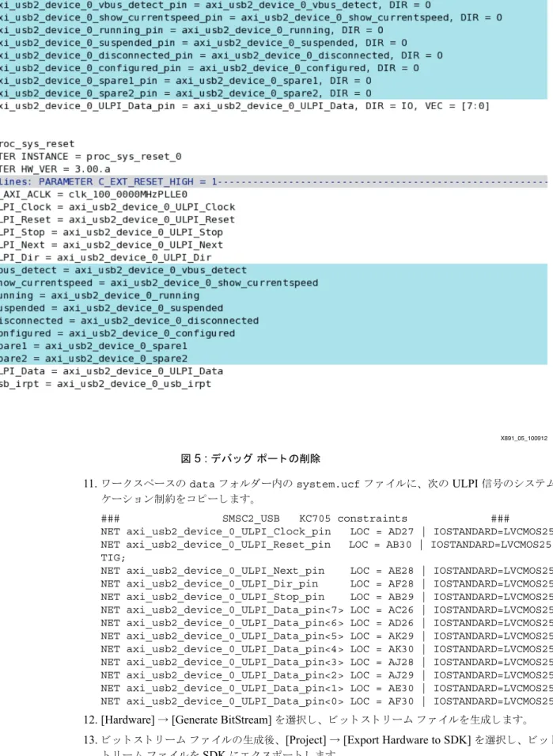Click the LPI_Data = axi_usb2_device_0_ULPI_Data line
The width and height of the screenshot is (553, 756).
click(x=112, y=371)
